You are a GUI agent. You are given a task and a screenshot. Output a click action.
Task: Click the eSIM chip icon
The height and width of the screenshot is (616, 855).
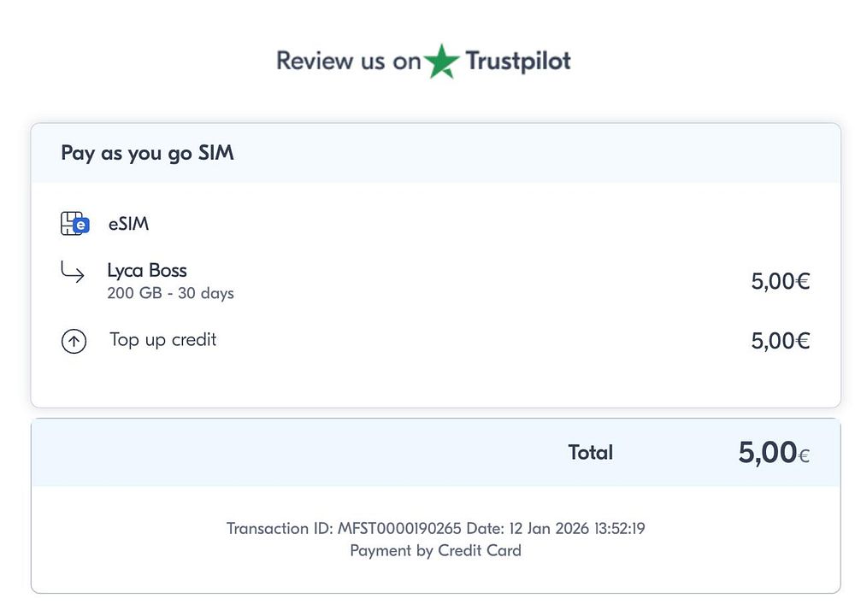[x=74, y=223]
